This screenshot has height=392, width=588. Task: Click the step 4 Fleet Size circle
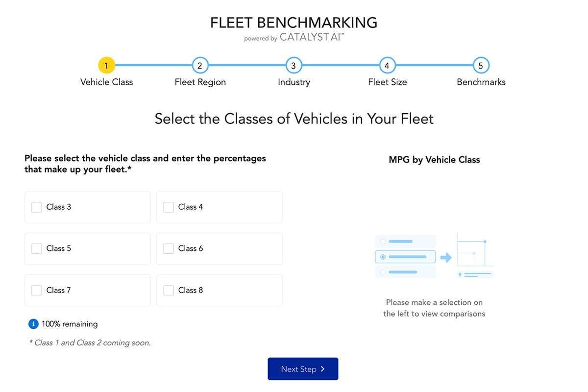point(387,65)
